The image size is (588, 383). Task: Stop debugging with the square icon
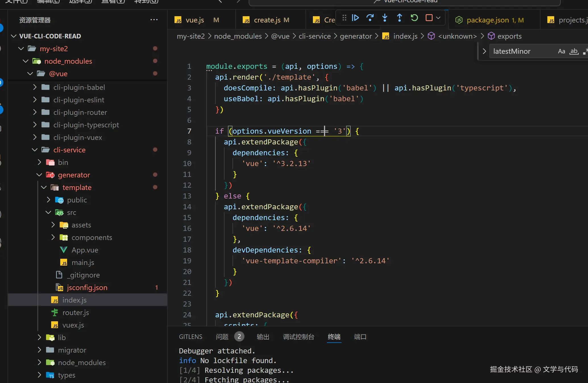click(x=429, y=18)
